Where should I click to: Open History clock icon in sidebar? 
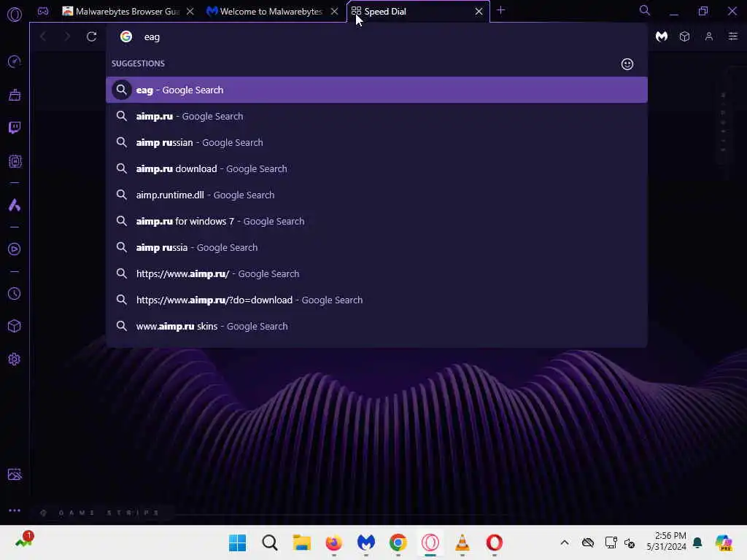(15, 293)
